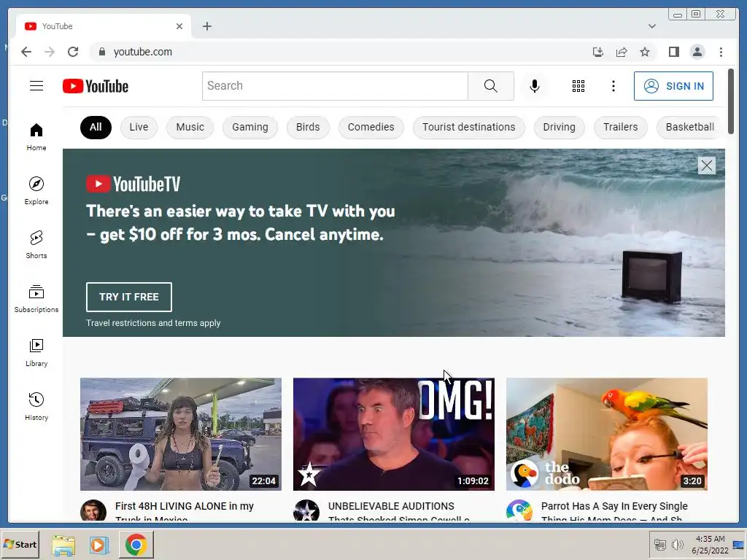This screenshot has height=560, width=747.
Task: Open a new Chrome tab
Action: [x=206, y=26]
